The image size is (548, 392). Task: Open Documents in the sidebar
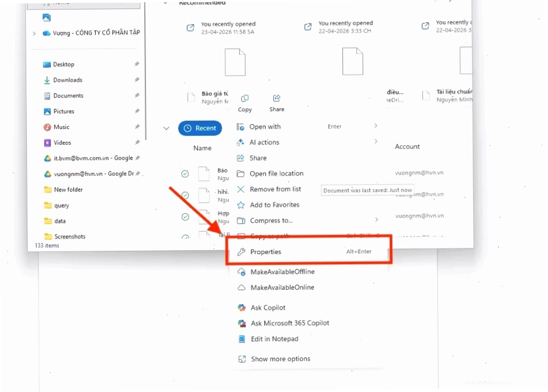(x=68, y=95)
